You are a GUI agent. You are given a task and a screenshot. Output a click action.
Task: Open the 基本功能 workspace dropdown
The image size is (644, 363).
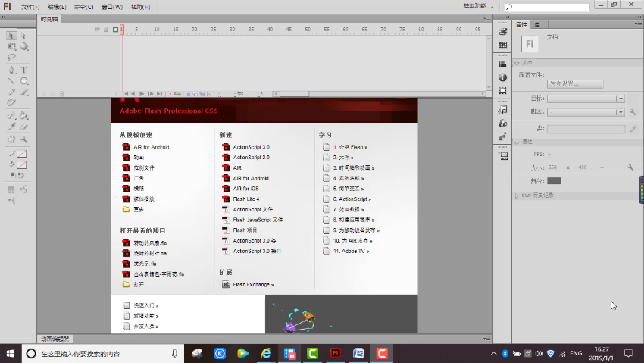(478, 6)
